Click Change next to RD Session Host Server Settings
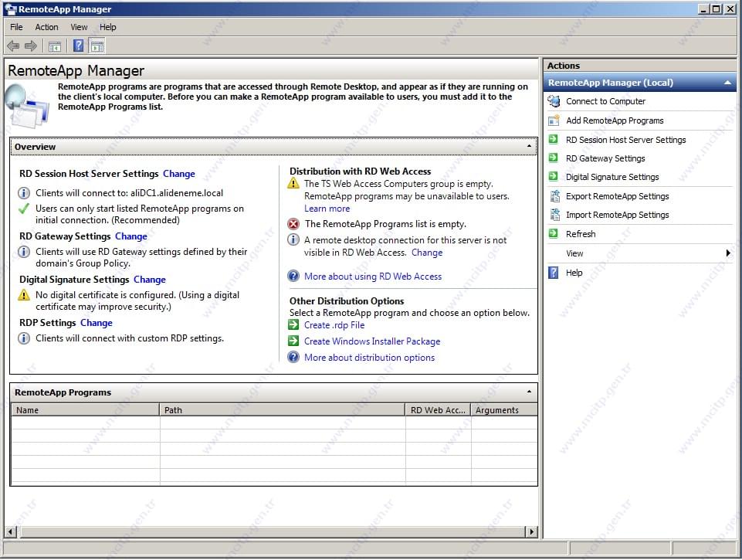 (179, 174)
